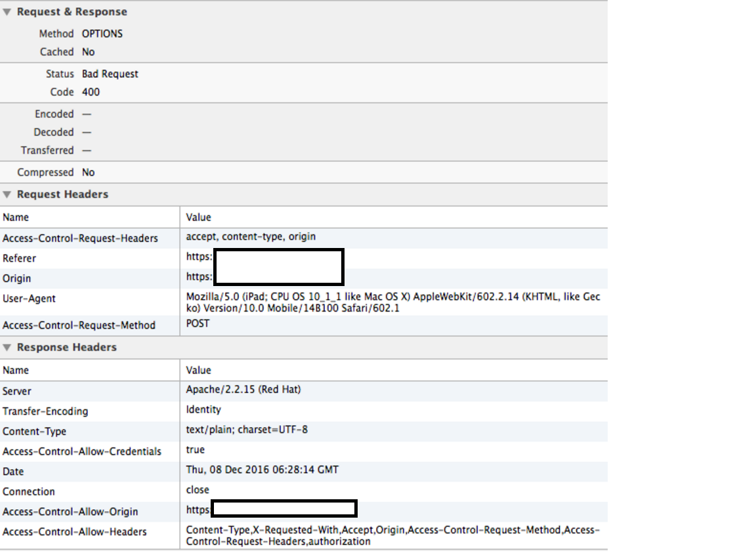Image resolution: width=756 pixels, height=557 pixels.
Task: Select the Connection close header row
Action: pos(29,491)
